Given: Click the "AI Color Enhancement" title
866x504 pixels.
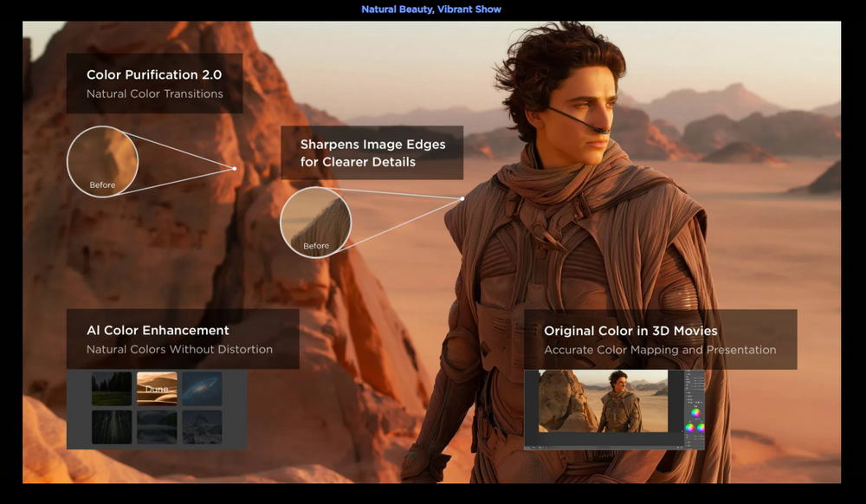Looking at the screenshot, I should pos(158,330).
